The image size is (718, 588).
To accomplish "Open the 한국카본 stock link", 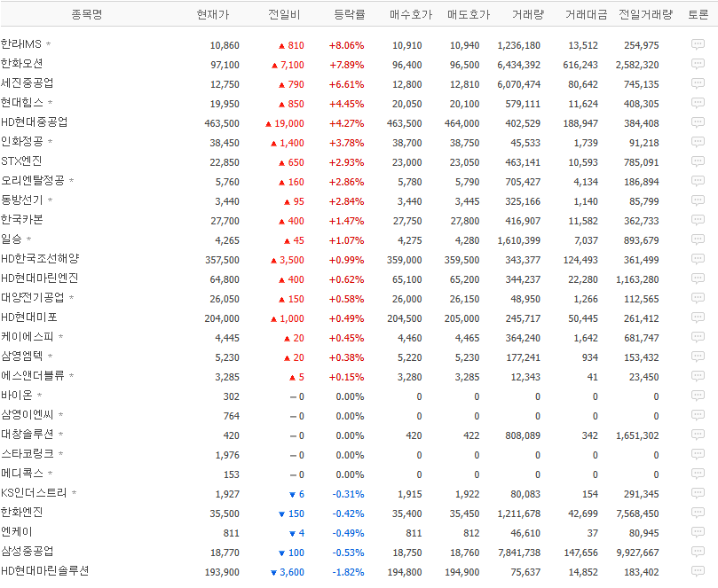I will 21,220.
